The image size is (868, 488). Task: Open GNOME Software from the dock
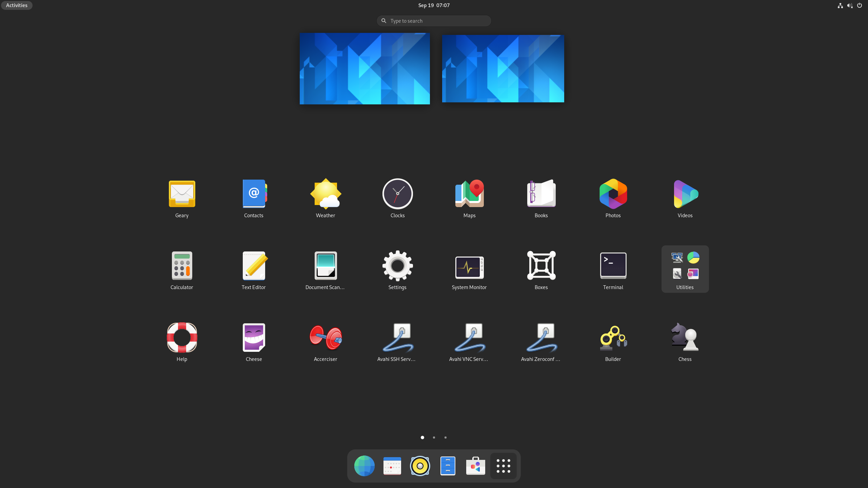[475, 466]
